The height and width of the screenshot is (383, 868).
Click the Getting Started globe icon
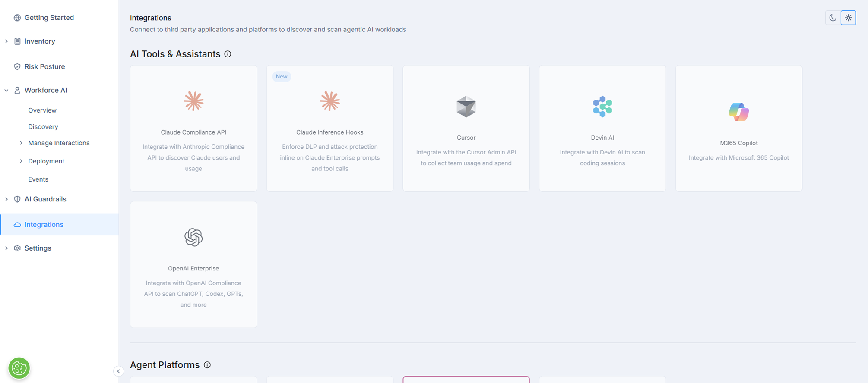(17, 18)
